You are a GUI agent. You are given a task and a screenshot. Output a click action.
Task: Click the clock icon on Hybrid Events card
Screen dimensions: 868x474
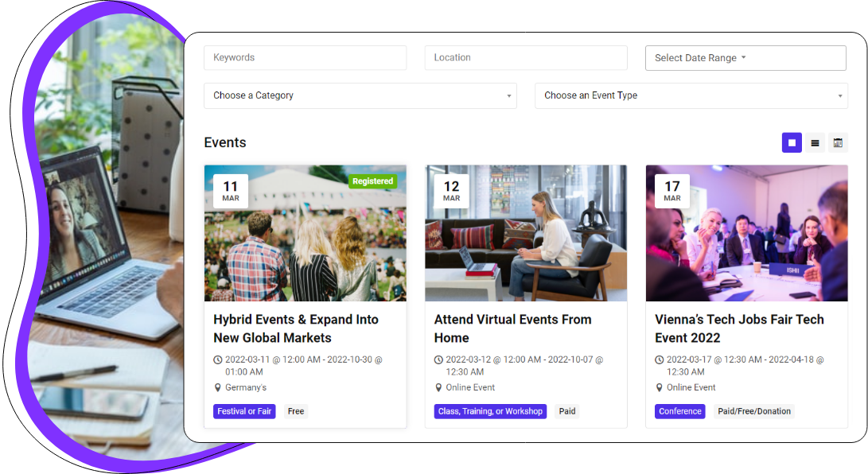[x=216, y=359]
